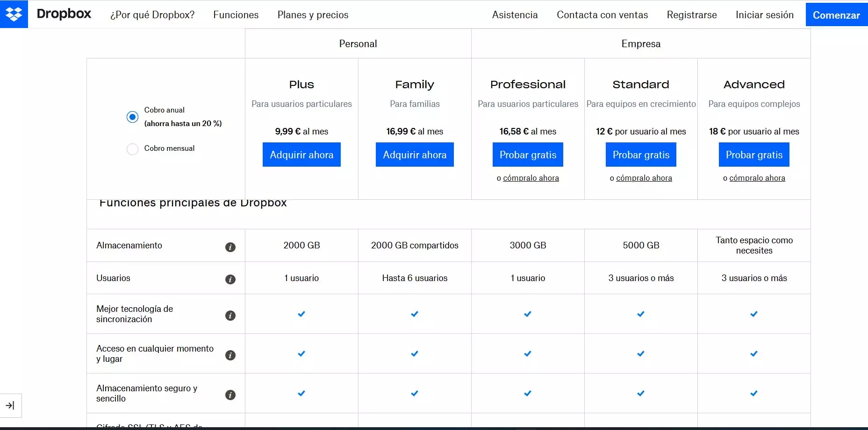This screenshot has width=868, height=430.
Task: Click the 16,99 € al mes price
Action: click(x=415, y=132)
